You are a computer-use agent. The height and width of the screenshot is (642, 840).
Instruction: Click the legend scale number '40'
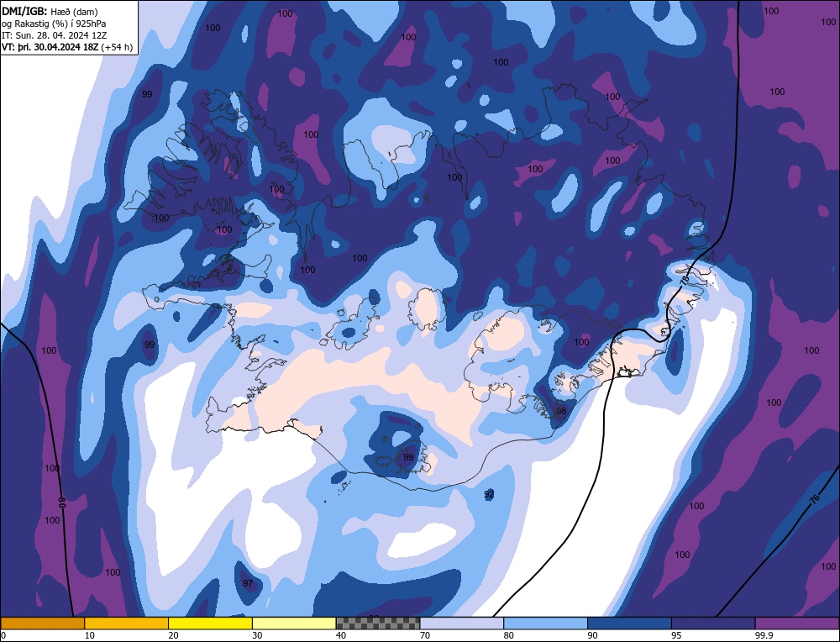341,635
